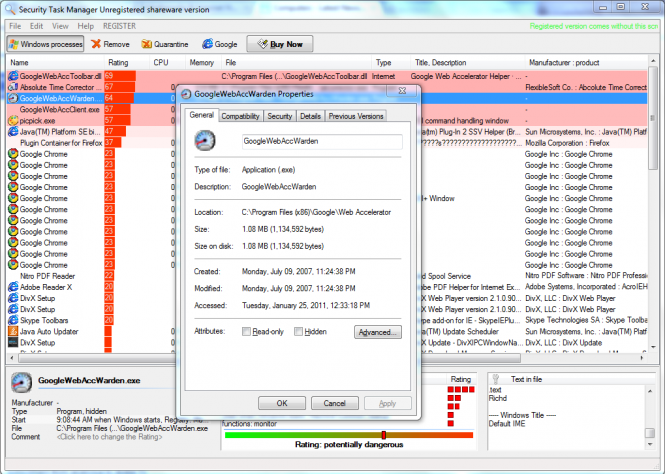Select the Skype Toolbars icon
Viewport: 665px width, 474px height.
(x=13, y=320)
